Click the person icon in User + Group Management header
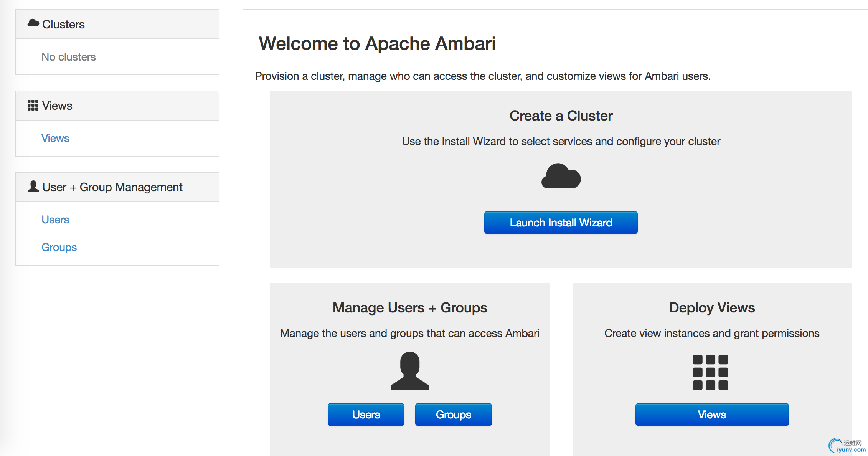Image resolution: width=868 pixels, height=456 pixels. point(33,186)
